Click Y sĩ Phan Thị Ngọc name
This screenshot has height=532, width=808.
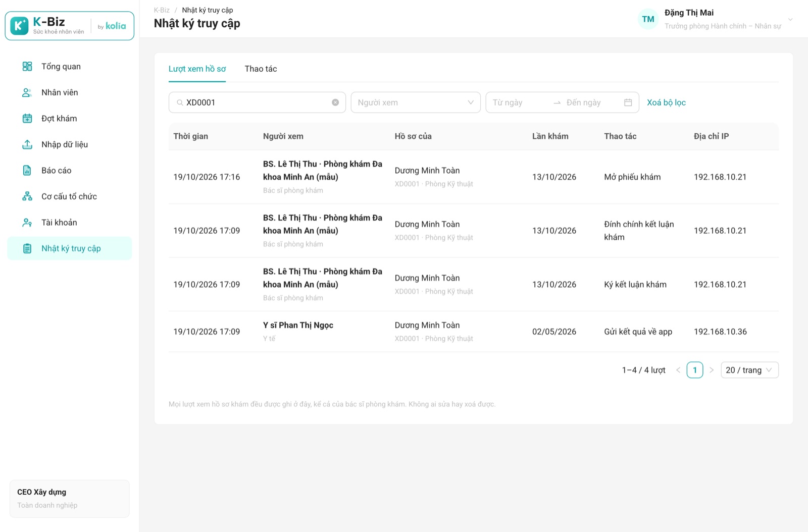pyautogui.click(x=298, y=325)
